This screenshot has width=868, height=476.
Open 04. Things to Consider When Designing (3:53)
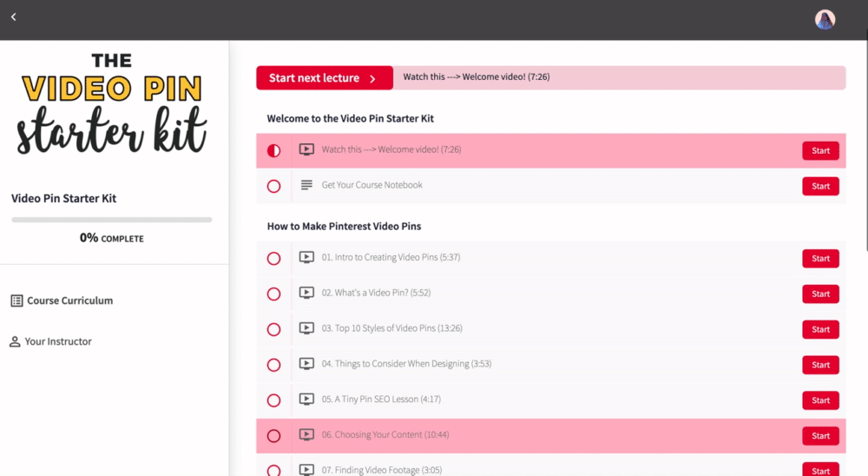406,363
